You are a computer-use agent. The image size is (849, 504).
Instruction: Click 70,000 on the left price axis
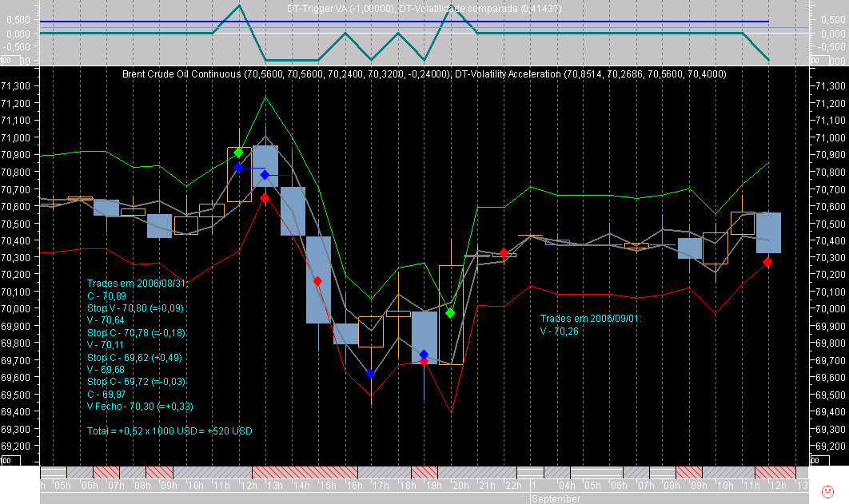[x=16, y=309]
